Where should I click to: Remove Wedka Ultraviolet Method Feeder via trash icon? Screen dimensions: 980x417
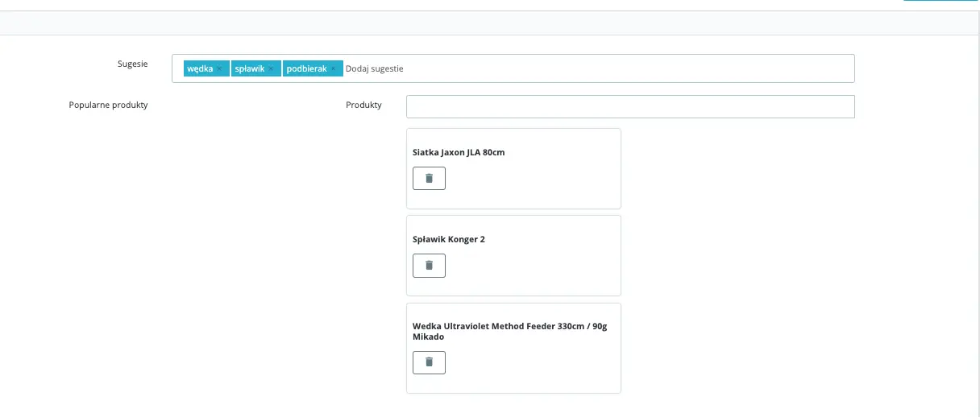(429, 362)
